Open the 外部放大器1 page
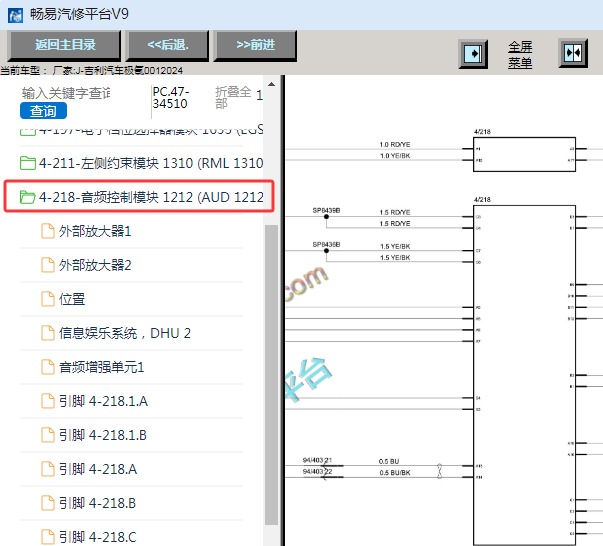 pyautogui.click(x=95, y=231)
